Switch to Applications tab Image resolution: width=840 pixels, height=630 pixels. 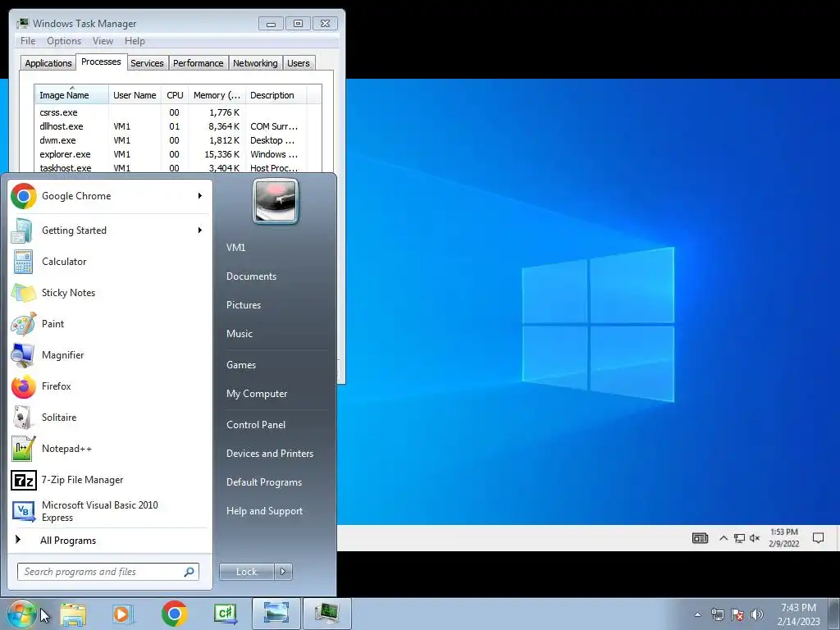pos(48,63)
